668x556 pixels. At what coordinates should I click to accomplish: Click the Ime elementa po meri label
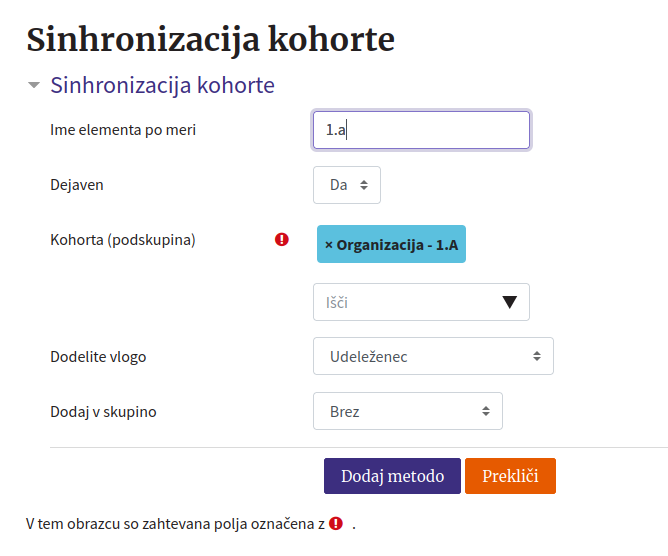click(x=123, y=130)
